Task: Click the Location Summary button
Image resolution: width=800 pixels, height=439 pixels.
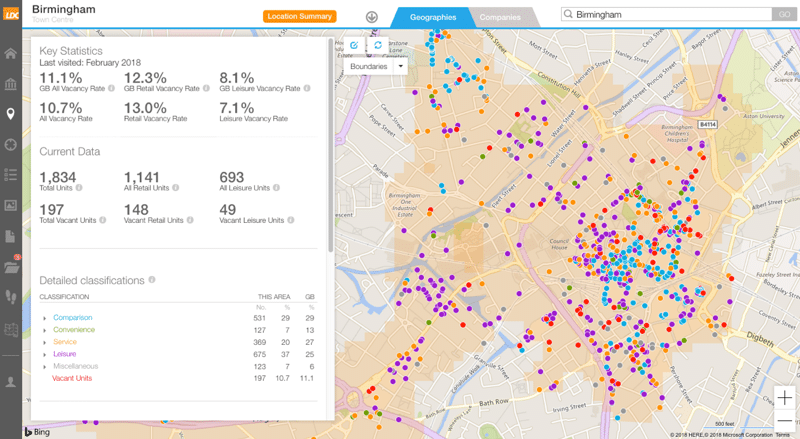Action: [299, 16]
